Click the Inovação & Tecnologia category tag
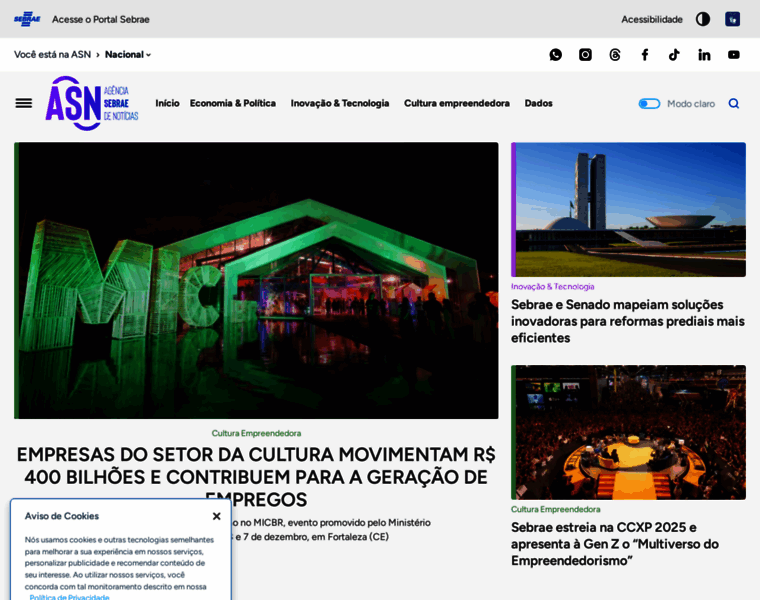Screen dimensions: 760x600 [x=553, y=286]
